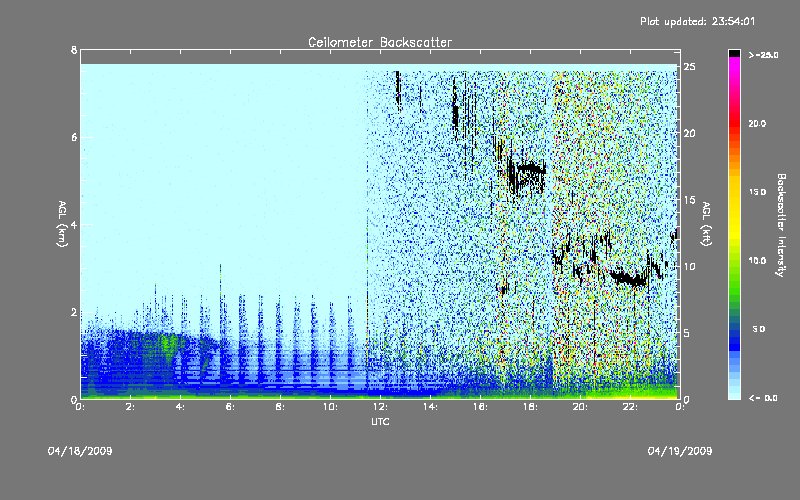
Task: Click the '15.0' colorbar tick label
Action: 757,192
